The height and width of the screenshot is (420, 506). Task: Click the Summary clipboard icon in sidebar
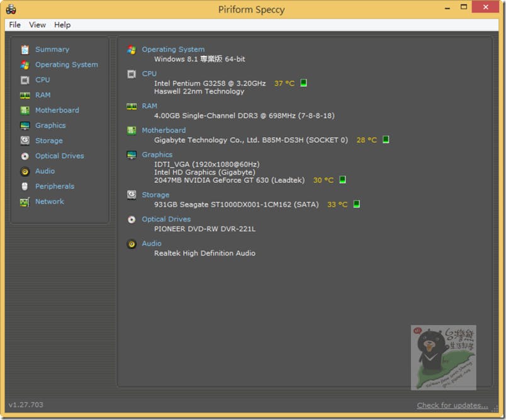(x=25, y=50)
